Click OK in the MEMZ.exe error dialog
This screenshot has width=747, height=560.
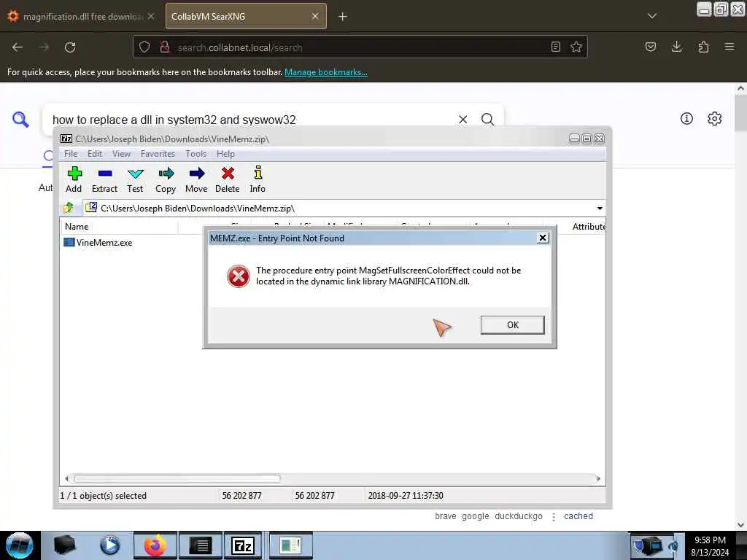[513, 324]
